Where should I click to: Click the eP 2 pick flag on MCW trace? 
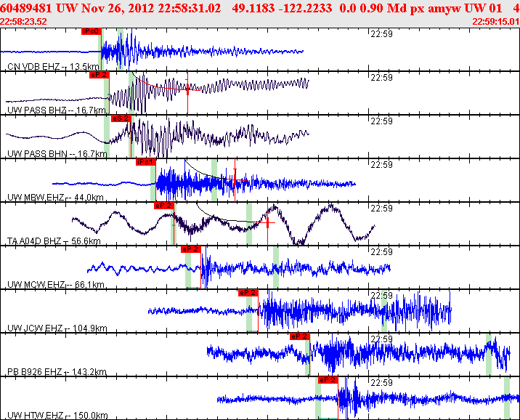(x=191, y=249)
